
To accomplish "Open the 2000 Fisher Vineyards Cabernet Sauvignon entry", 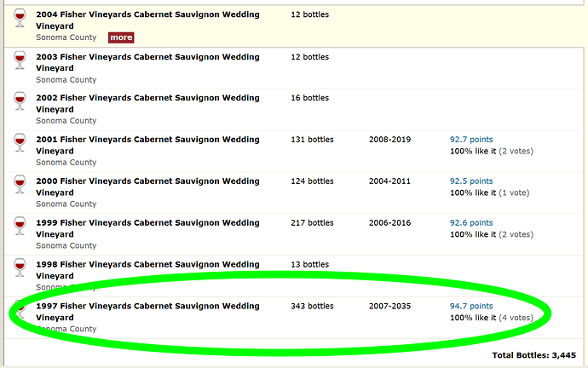I will pyautogui.click(x=147, y=187).
